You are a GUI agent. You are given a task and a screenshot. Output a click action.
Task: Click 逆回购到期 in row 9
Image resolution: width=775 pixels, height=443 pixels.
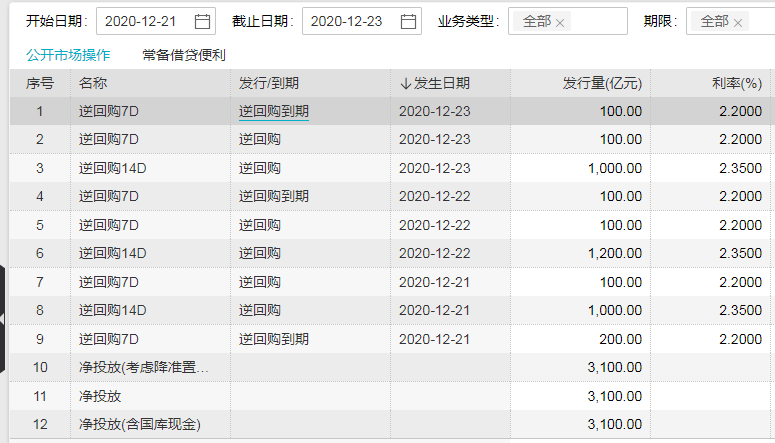(x=274, y=339)
